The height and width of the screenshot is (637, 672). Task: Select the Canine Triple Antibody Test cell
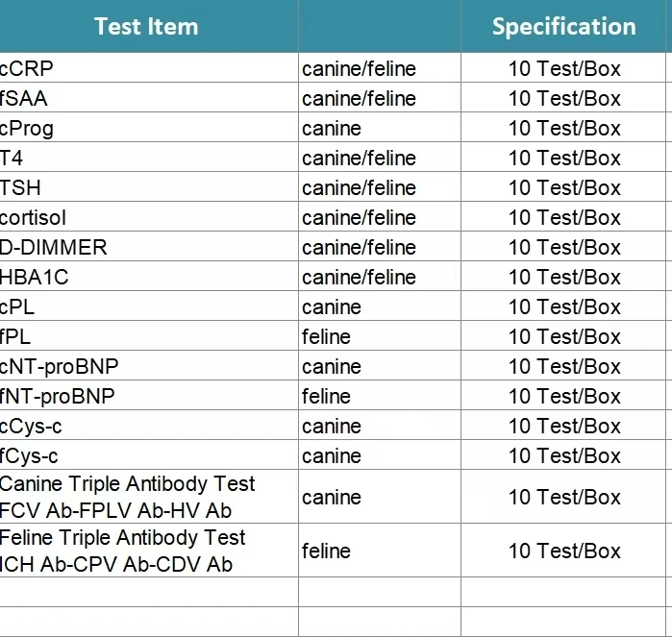127,497
